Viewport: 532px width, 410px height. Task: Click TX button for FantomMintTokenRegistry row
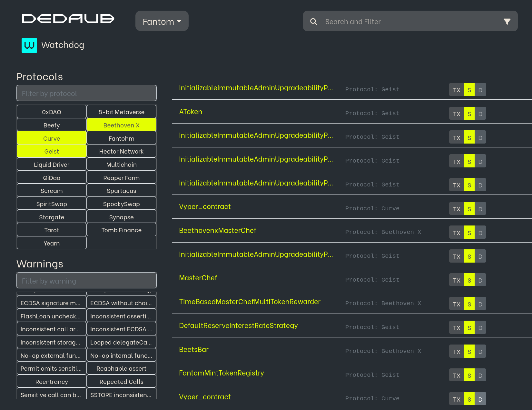click(457, 375)
